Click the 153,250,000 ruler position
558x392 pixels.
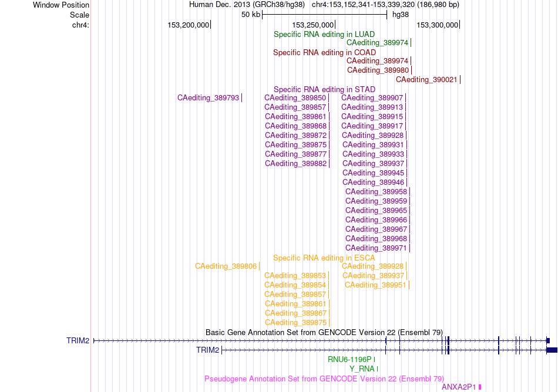[313, 25]
